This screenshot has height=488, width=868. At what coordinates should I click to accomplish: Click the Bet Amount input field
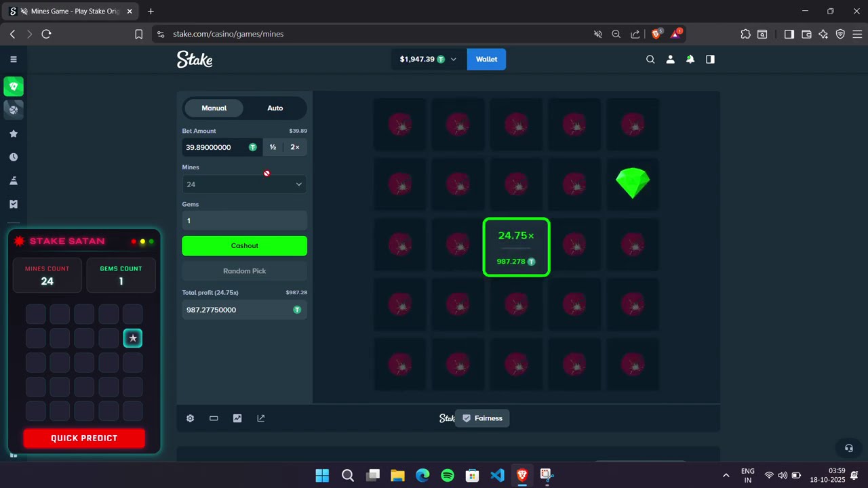coord(221,147)
